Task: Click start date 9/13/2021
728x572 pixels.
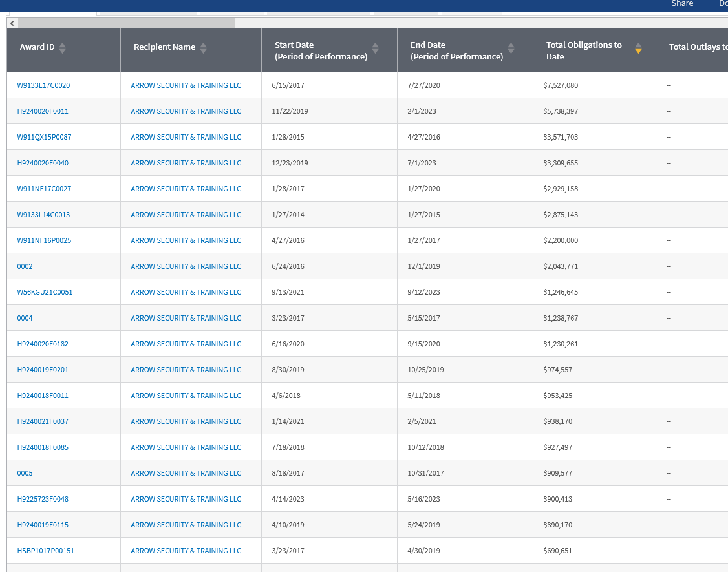Action: point(288,293)
